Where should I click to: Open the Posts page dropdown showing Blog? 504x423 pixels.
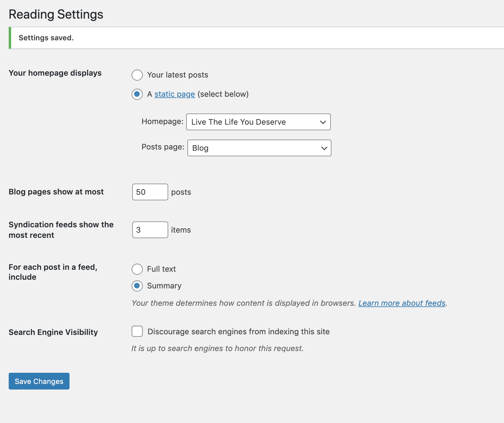coord(259,148)
